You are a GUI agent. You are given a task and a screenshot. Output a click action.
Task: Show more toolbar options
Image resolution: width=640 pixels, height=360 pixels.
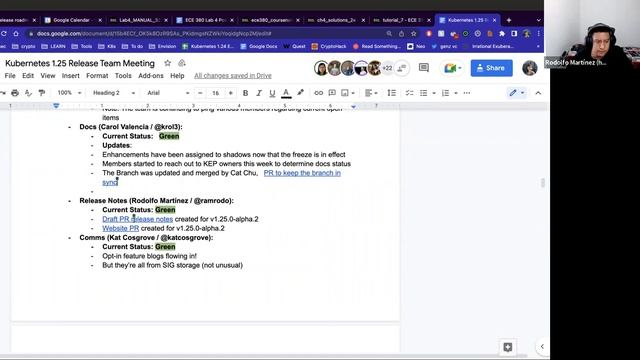467,93
